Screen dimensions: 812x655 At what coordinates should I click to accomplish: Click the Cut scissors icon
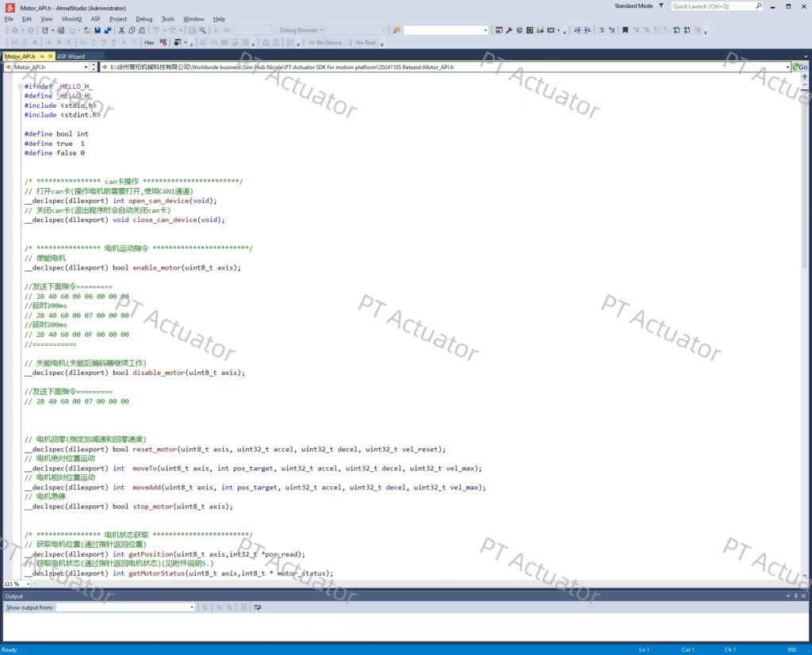[121, 30]
